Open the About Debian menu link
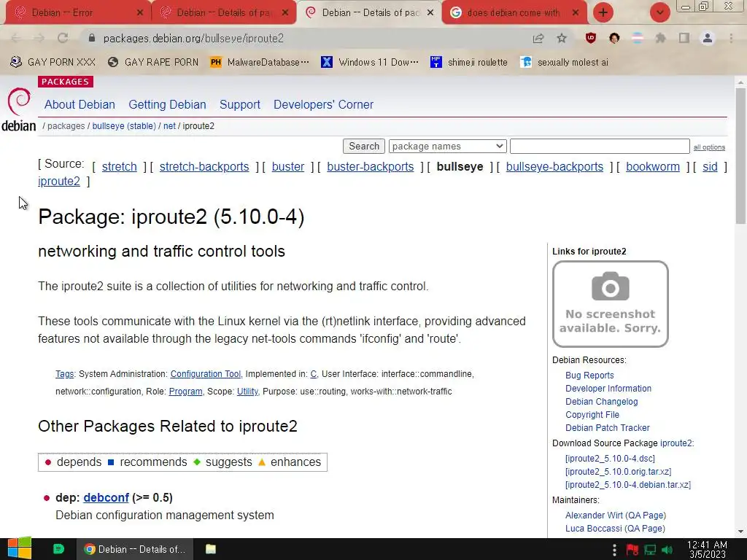The image size is (747, 560). click(x=80, y=104)
